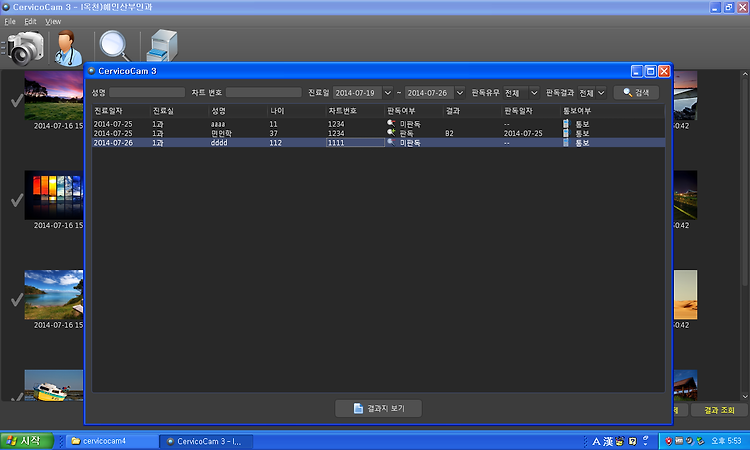750x450 pixels.
Task: Click the CervicoCam 3 dialog title icon
Action: pyautogui.click(x=91, y=71)
